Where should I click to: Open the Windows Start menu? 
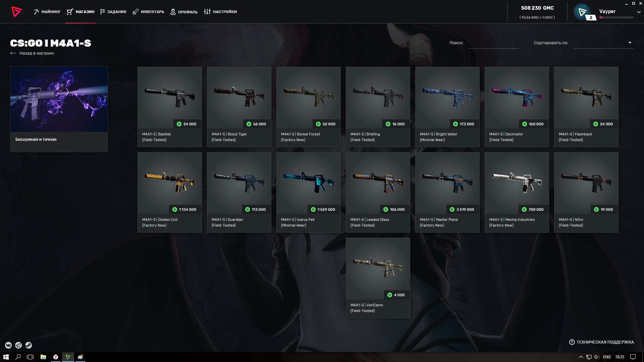click(6, 357)
